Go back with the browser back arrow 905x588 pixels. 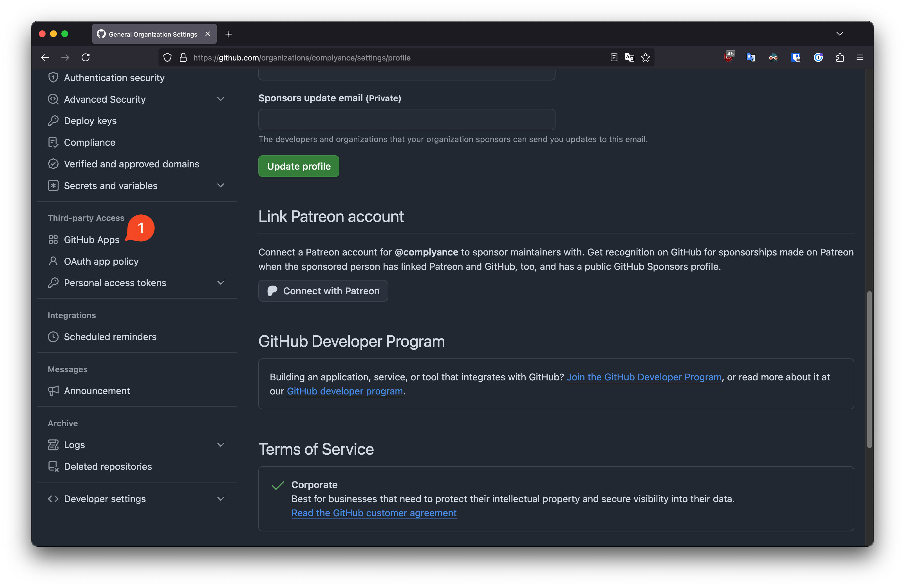point(45,57)
